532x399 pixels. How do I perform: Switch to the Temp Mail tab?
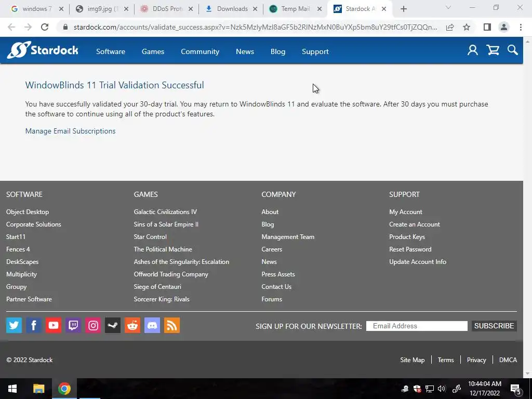tap(295, 9)
